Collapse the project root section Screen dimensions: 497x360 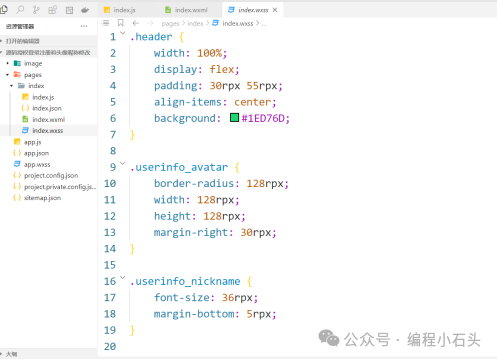pyautogui.click(x=48, y=52)
